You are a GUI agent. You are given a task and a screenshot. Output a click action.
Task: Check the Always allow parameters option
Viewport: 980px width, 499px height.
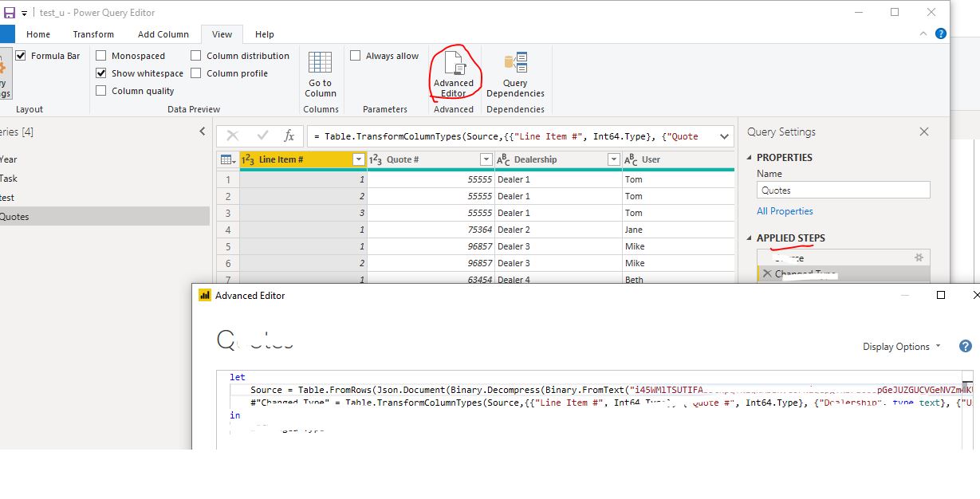[x=356, y=56]
